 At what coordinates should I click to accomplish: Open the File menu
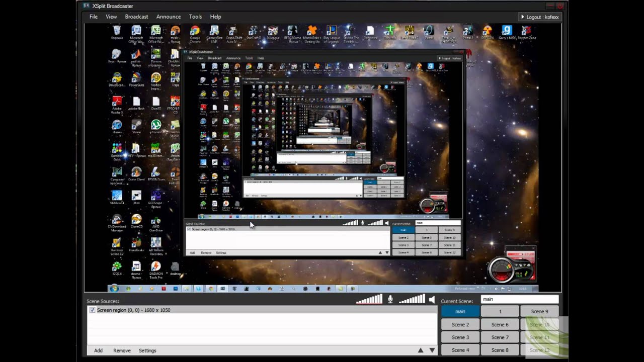94,17
